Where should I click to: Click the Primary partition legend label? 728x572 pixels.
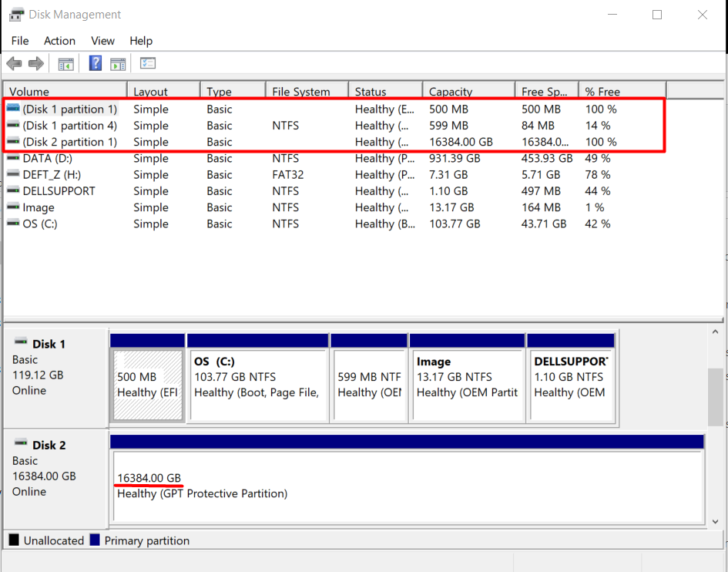[x=147, y=540]
